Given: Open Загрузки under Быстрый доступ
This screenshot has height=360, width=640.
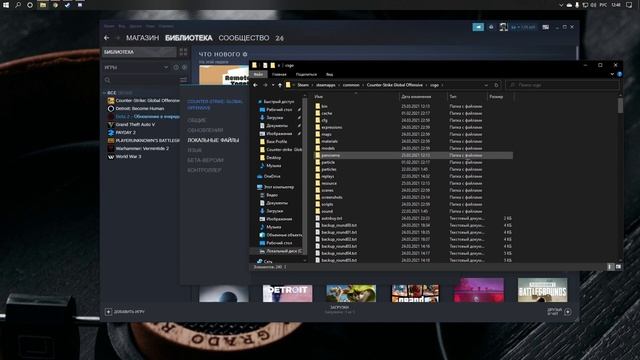Looking at the screenshot, I should (x=275, y=118).
